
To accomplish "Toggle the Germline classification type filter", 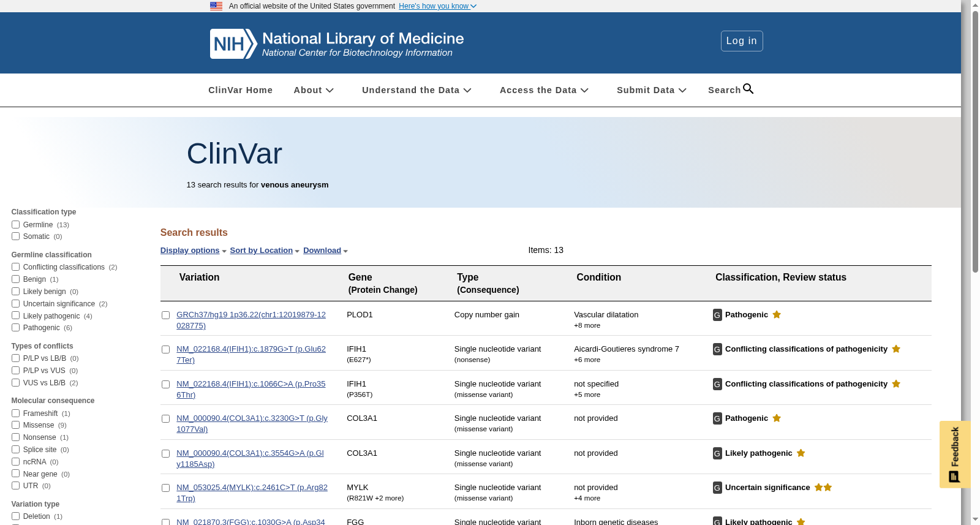I will click(15, 225).
